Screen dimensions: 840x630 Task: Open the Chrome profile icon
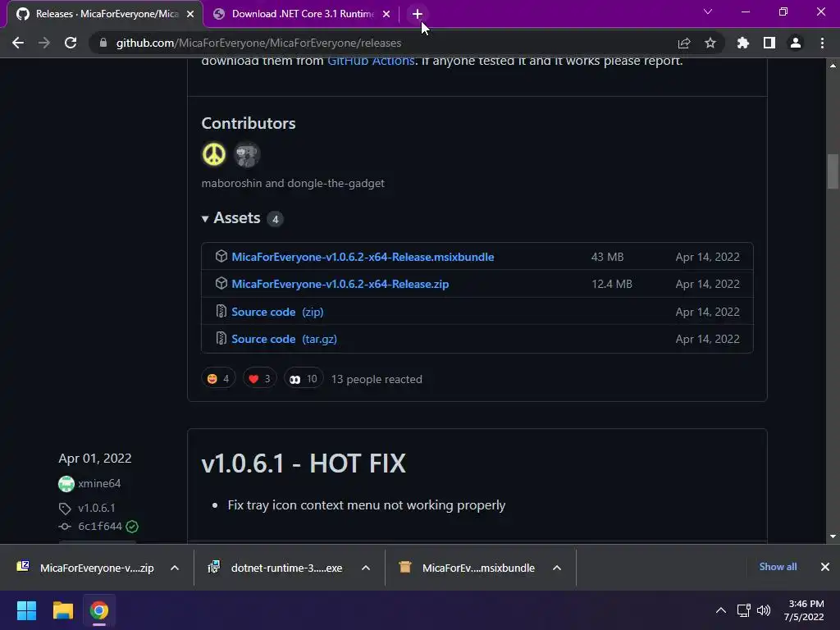click(x=796, y=43)
